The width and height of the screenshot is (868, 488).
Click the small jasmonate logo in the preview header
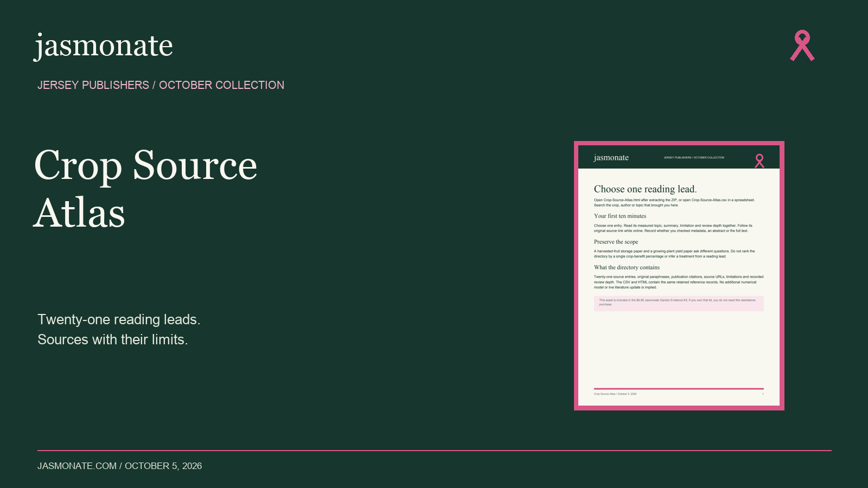[x=611, y=158]
